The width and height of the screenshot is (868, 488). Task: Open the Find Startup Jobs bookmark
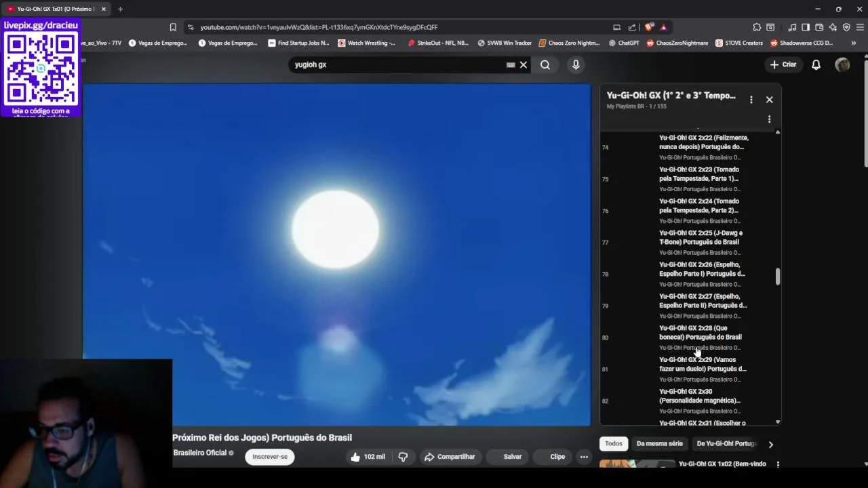point(298,43)
